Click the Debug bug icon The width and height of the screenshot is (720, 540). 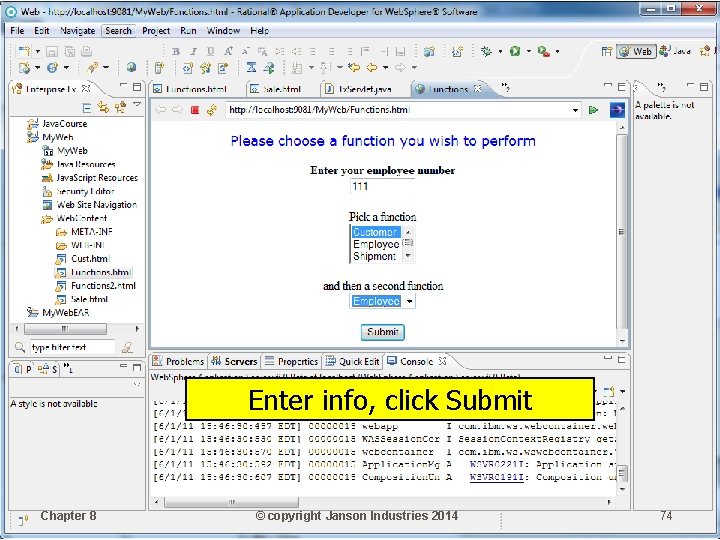pyautogui.click(x=486, y=51)
